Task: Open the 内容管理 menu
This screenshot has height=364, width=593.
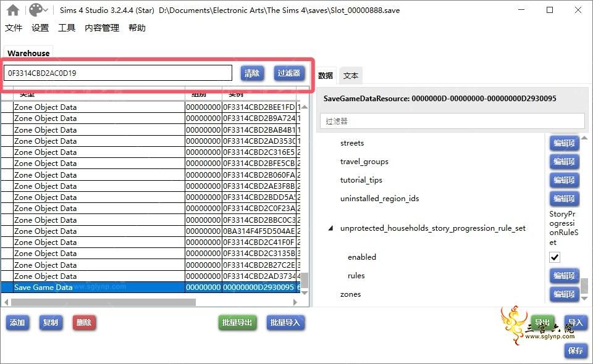Action: pyautogui.click(x=102, y=28)
